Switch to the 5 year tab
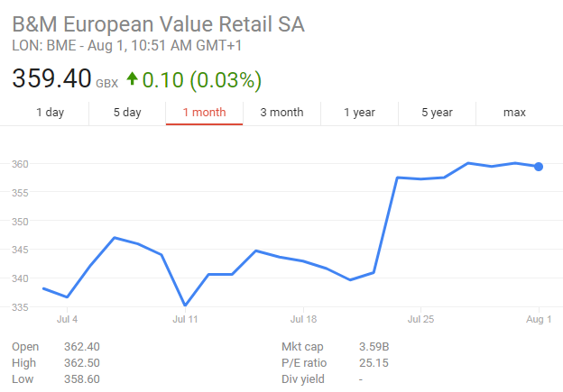Viewport: 563px width, 392px height. tap(437, 113)
